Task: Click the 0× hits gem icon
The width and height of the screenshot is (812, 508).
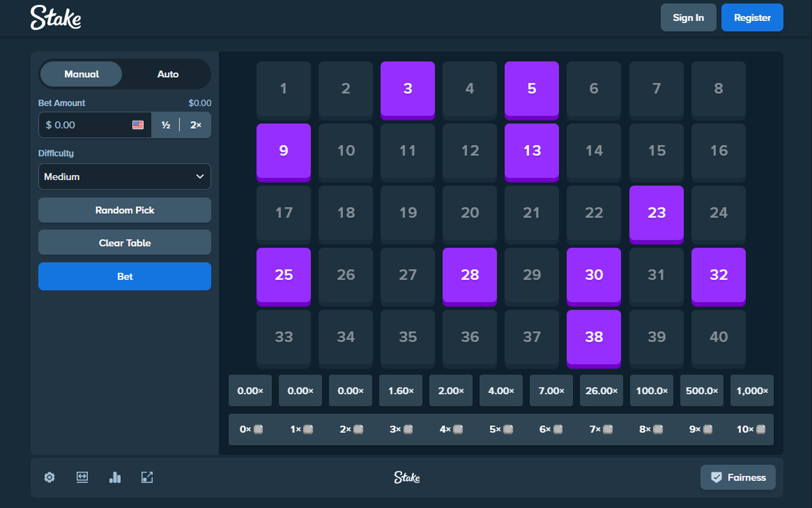Action: tap(258, 429)
